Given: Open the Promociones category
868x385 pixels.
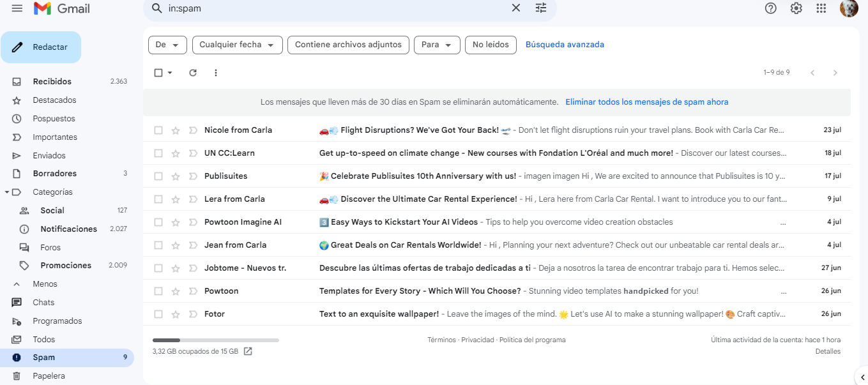Looking at the screenshot, I should tap(67, 266).
